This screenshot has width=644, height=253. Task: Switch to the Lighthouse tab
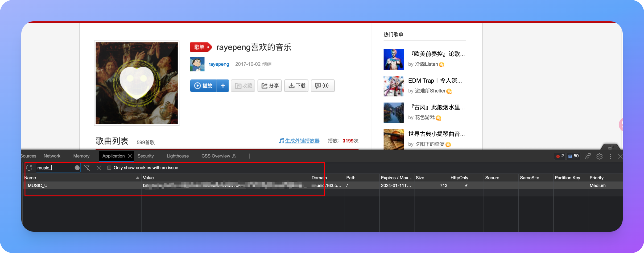[x=177, y=156]
